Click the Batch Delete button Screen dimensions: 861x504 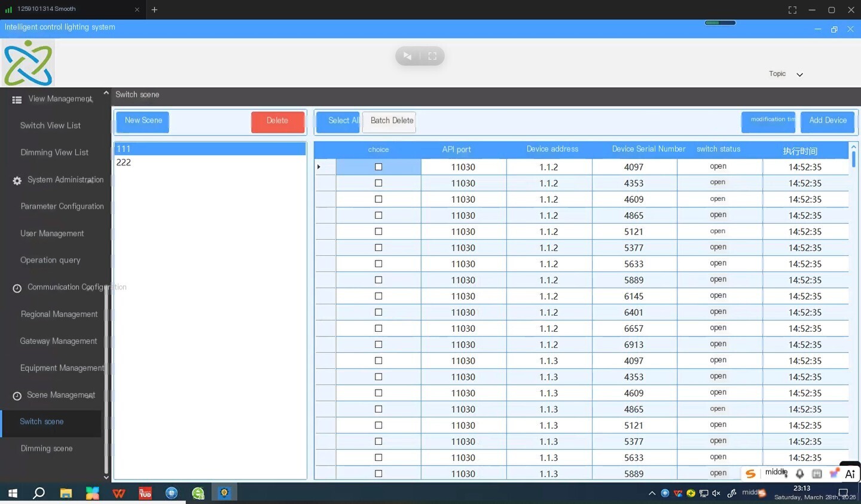coord(389,121)
